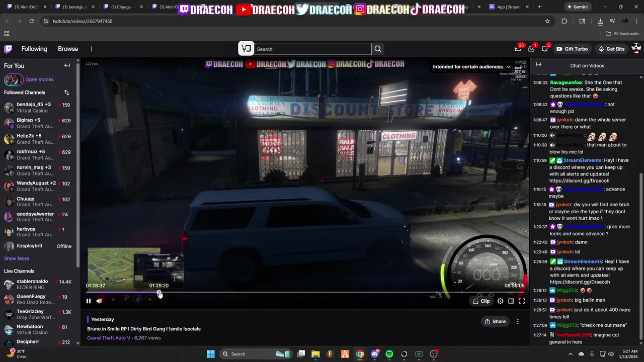644x362 pixels.
Task: Open stories link in sidebar
Action: click(x=39, y=79)
